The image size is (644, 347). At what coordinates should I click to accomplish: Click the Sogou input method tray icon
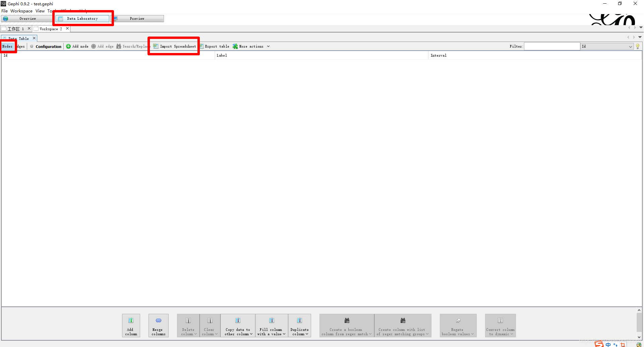tap(599, 344)
